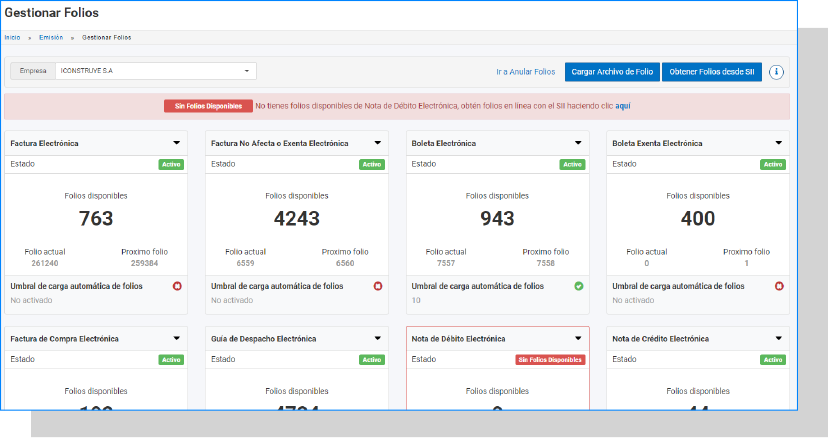Click green threshold check icon in Boleta Electrónica card

point(579,286)
